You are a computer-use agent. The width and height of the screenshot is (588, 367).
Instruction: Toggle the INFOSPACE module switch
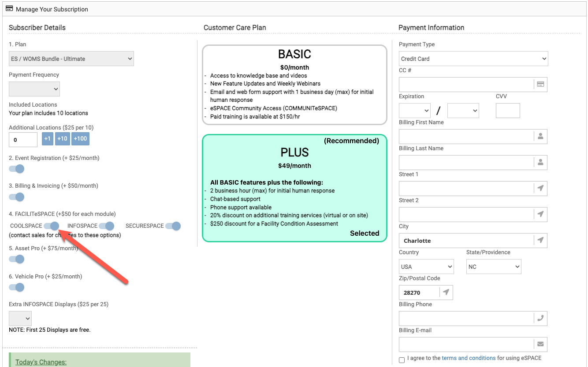107,226
